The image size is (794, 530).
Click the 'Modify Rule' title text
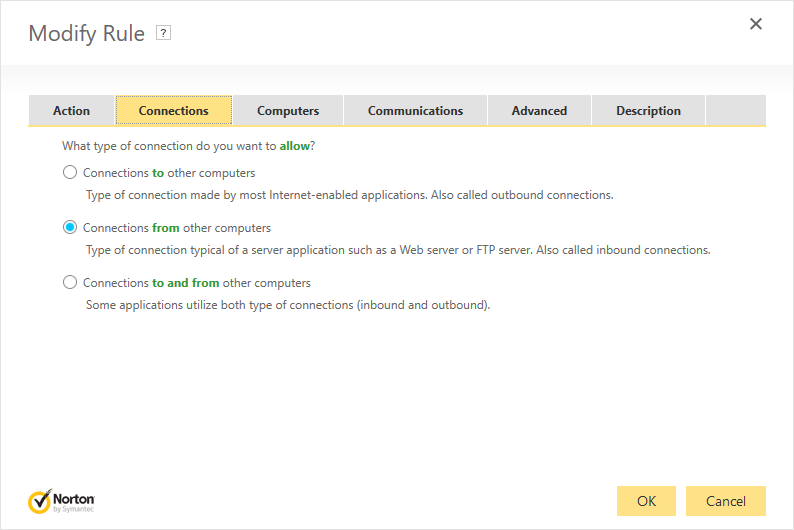pyautogui.click(x=87, y=33)
